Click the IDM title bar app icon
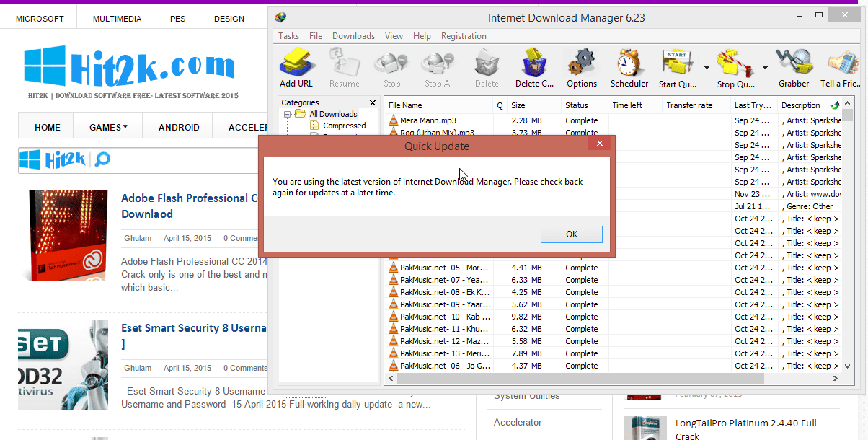 281,17
